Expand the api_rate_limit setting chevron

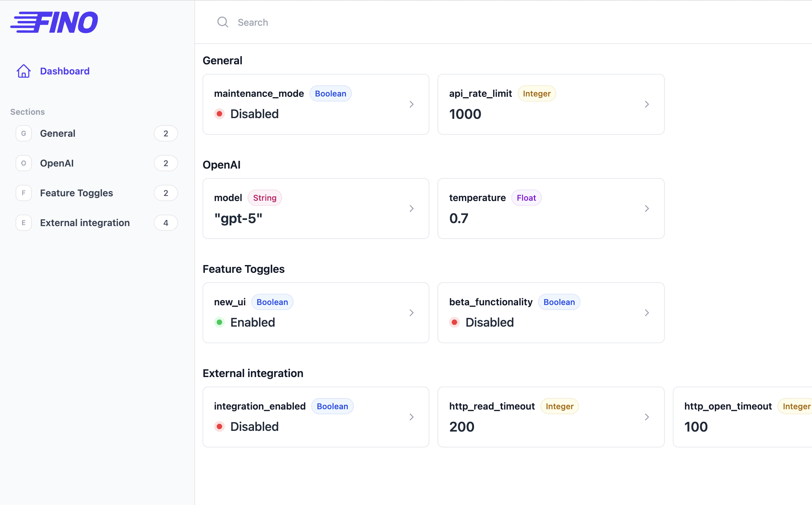(647, 104)
